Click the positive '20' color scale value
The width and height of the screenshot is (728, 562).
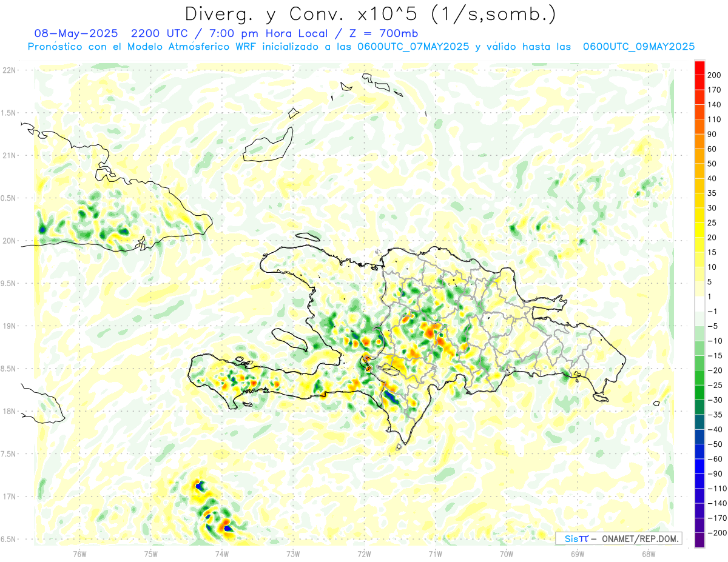point(712,237)
